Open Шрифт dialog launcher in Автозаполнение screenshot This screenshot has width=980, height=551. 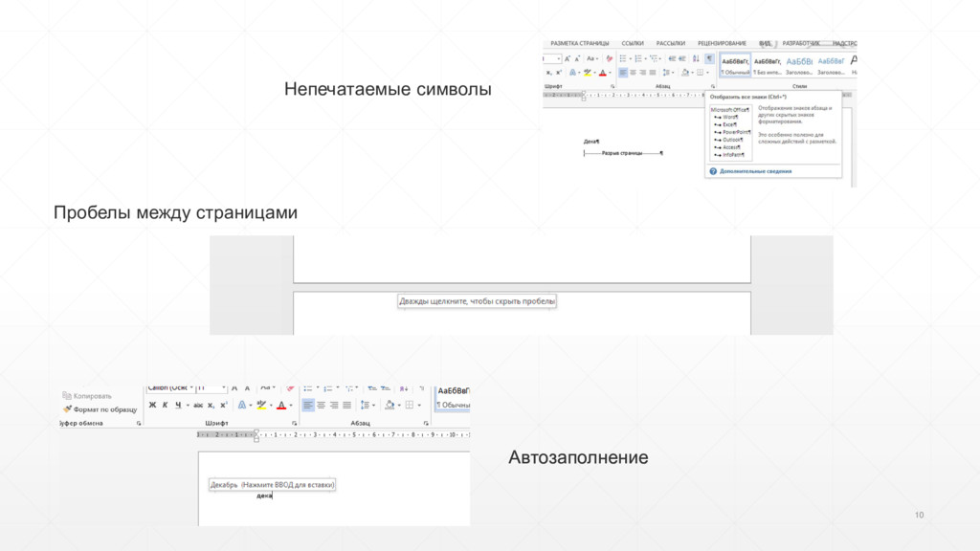[295, 423]
